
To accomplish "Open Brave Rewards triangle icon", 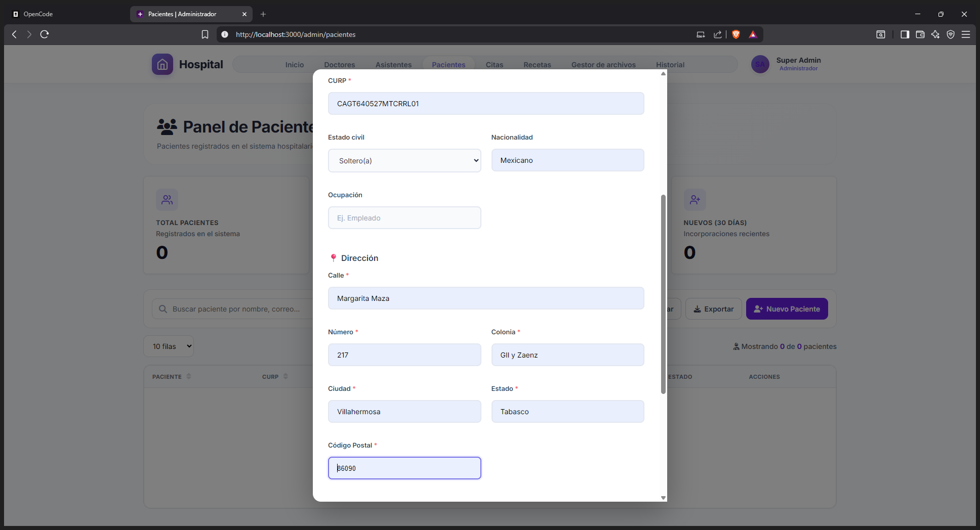I will point(753,34).
